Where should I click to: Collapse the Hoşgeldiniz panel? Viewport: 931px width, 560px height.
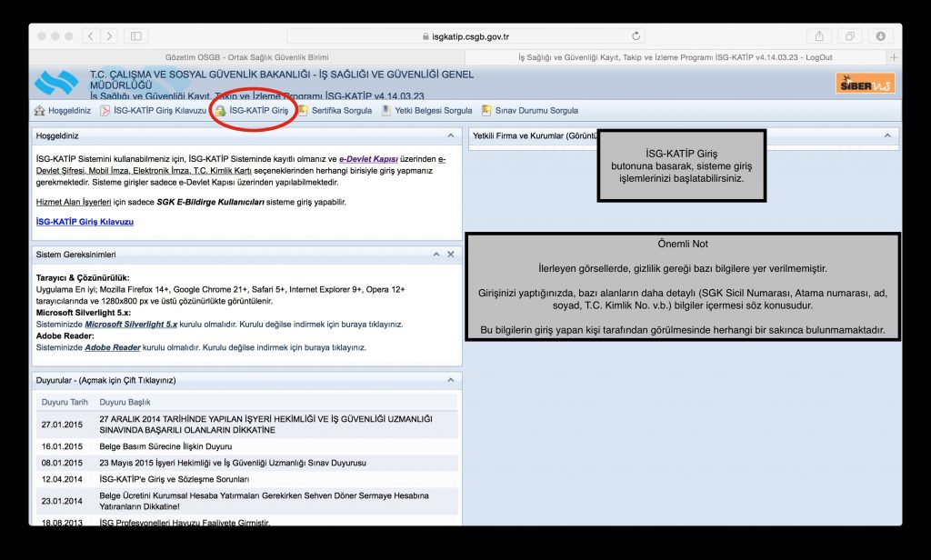pyautogui.click(x=451, y=135)
